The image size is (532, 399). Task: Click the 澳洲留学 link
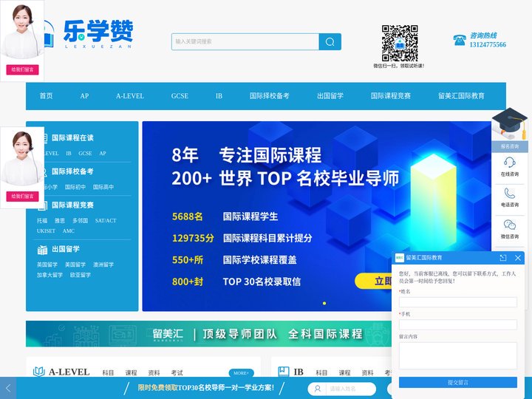coord(103,265)
